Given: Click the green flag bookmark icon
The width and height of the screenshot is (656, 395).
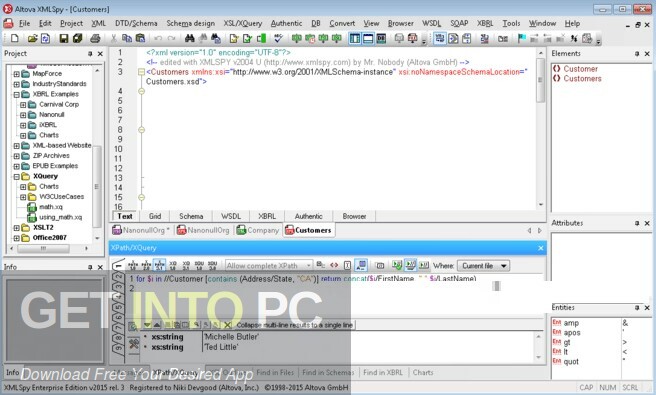Looking at the screenshot, I should (x=522, y=38).
